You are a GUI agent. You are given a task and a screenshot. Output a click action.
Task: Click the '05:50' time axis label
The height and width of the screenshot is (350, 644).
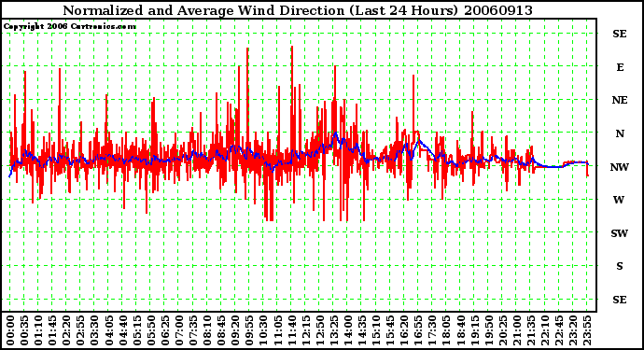(x=150, y=330)
